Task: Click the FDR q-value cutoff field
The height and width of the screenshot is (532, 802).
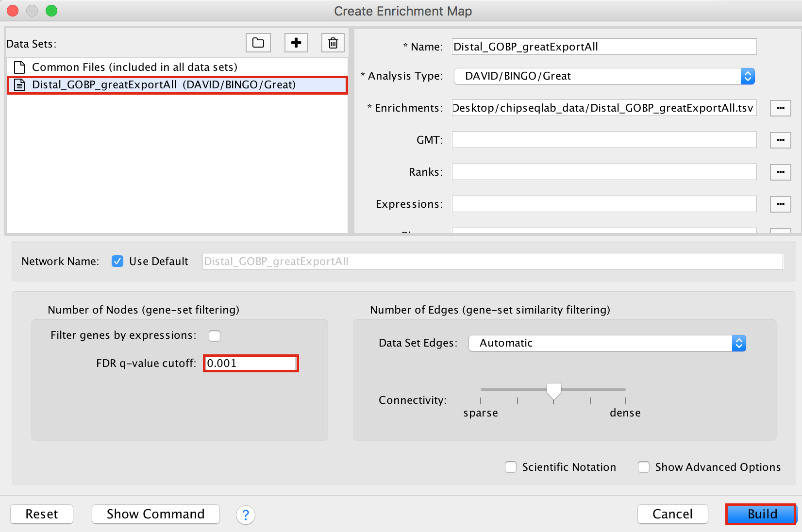Action: [251, 363]
